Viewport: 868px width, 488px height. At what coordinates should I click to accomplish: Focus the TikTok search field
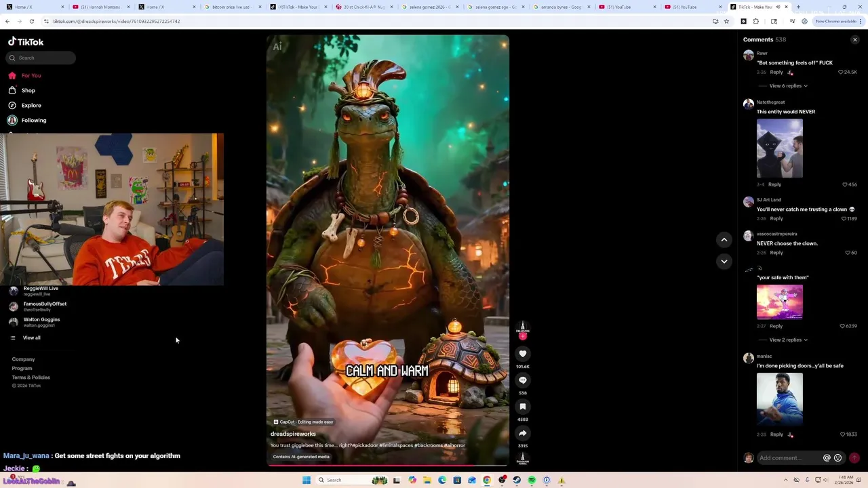41,58
